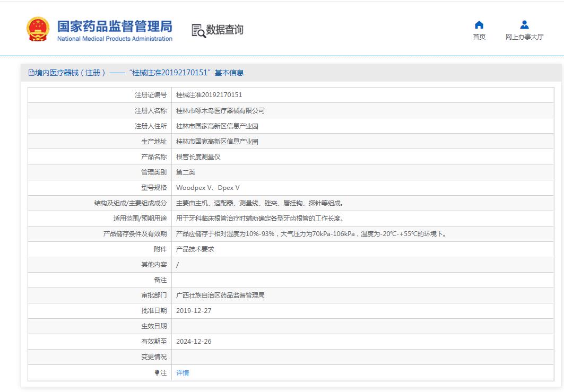564x392 pixels.
Task: Open the 数据查询 search icon
Action: coord(198,31)
